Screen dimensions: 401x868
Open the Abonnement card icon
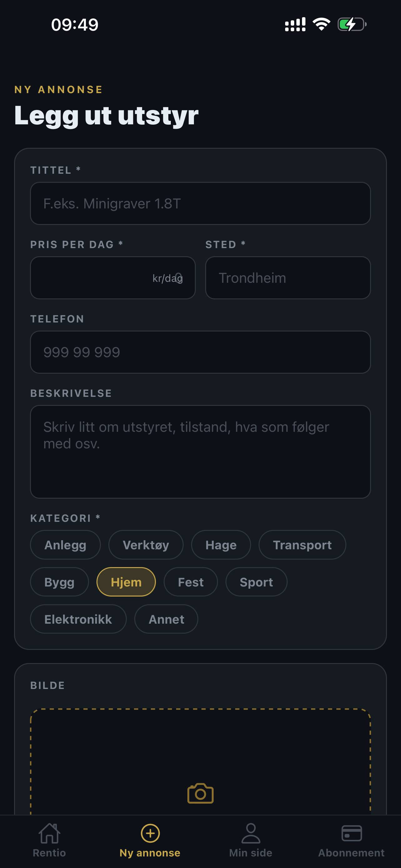click(352, 833)
